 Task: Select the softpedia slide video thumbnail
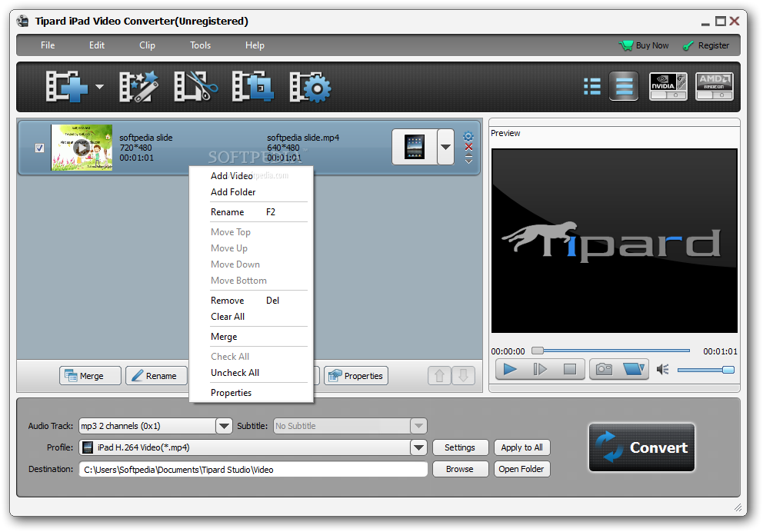click(x=82, y=148)
